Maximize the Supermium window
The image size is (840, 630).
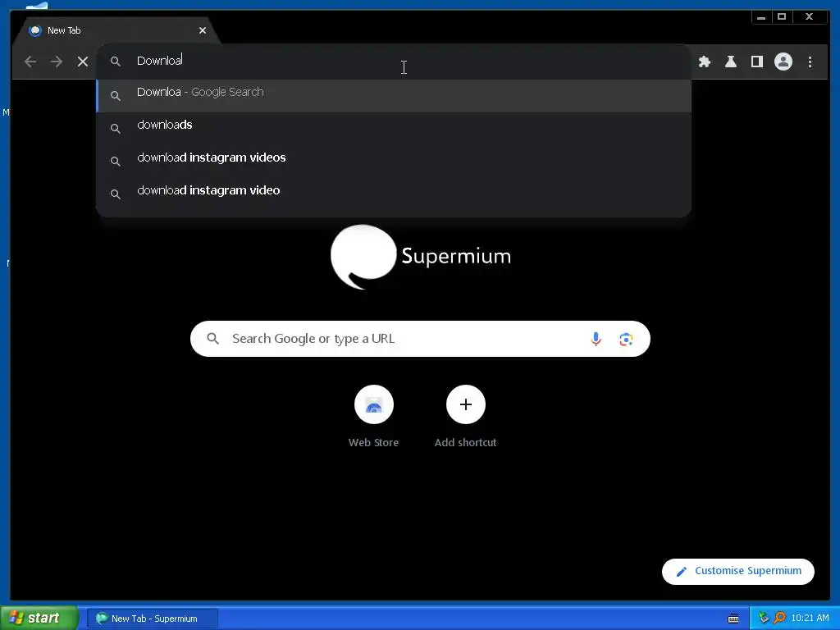click(x=782, y=17)
